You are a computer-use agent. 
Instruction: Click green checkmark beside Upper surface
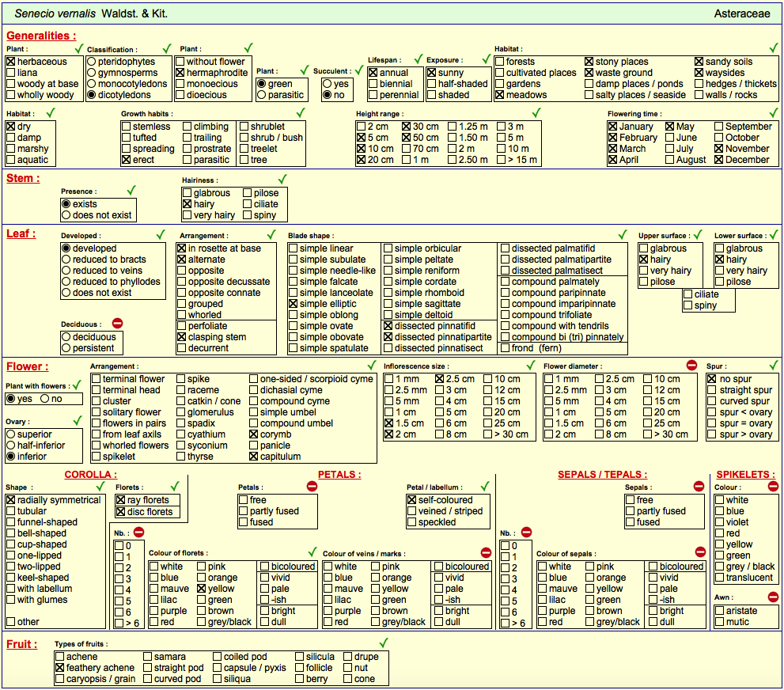pos(698,234)
